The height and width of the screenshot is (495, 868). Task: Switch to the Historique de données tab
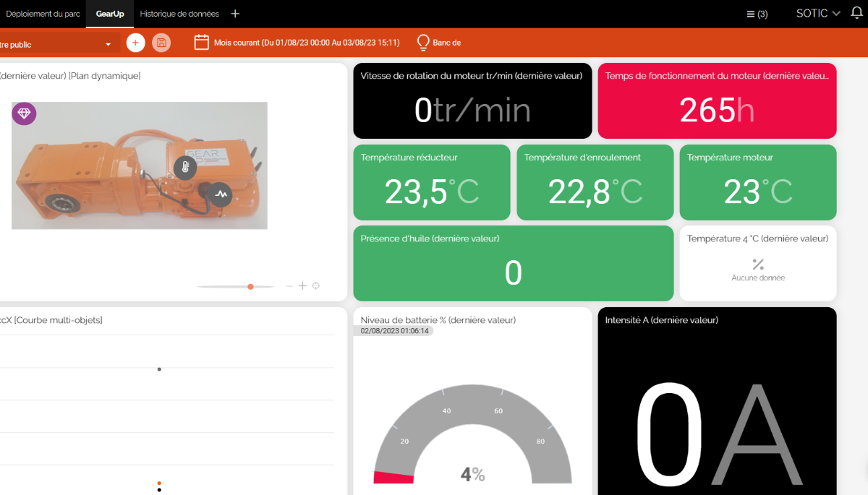179,14
